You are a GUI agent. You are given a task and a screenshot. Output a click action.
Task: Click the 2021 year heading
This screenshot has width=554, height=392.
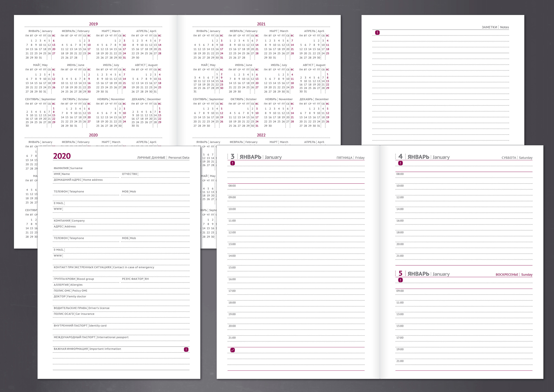click(x=261, y=24)
